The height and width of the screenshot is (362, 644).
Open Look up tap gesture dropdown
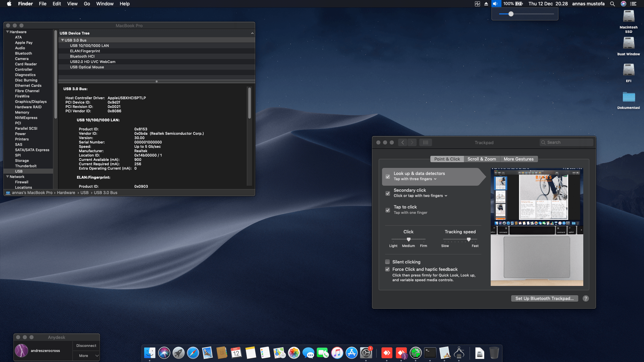[x=415, y=179]
